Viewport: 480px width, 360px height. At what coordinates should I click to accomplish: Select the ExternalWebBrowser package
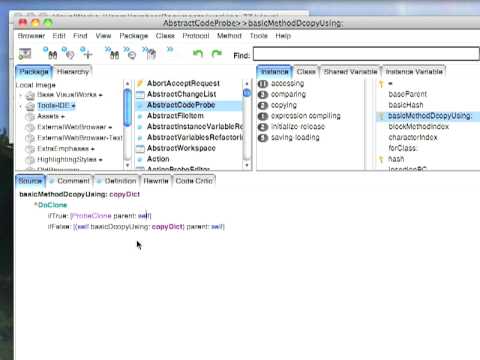coord(72,127)
